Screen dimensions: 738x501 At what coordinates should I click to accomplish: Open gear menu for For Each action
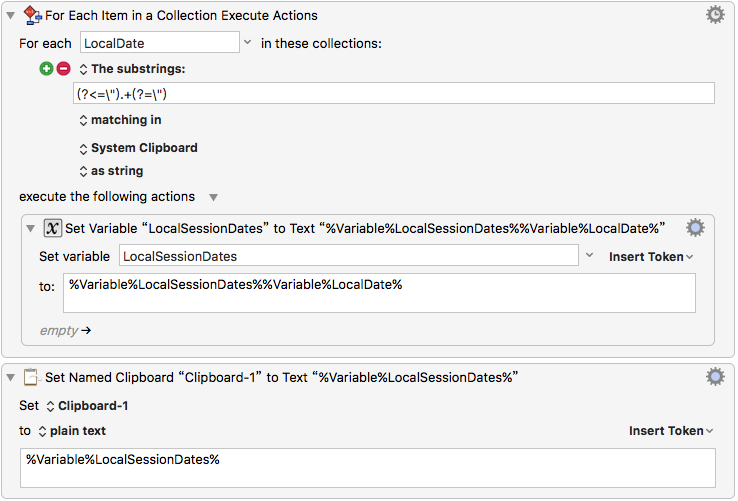714,15
